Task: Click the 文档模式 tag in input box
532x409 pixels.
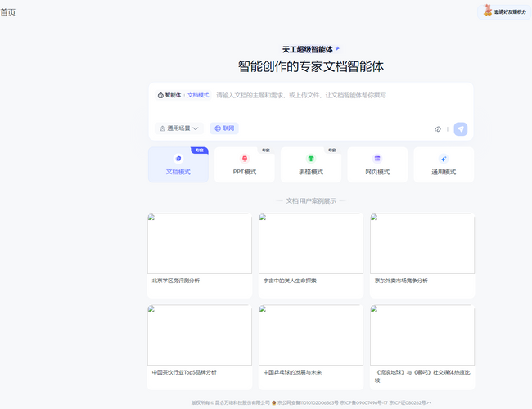Action: pyautogui.click(x=198, y=96)
